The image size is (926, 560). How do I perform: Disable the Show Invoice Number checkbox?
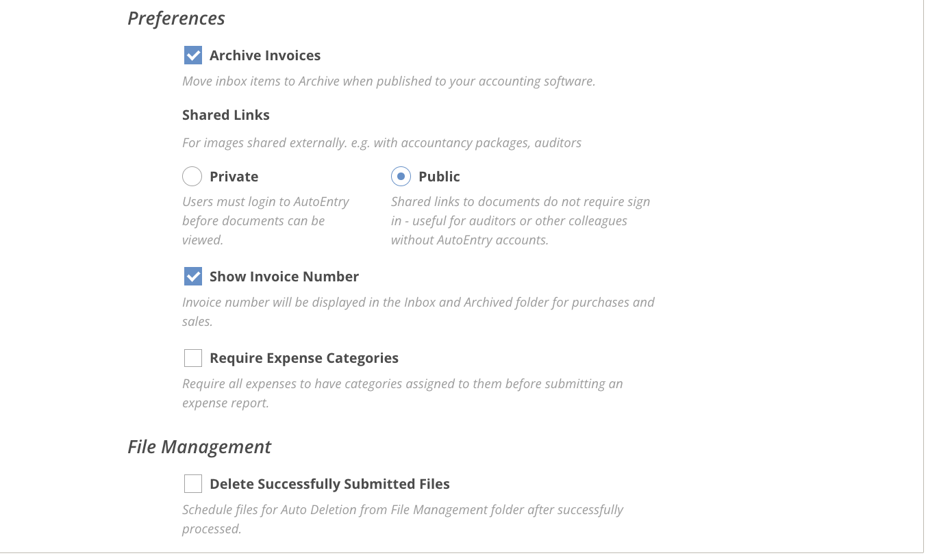tap(193, 277)
